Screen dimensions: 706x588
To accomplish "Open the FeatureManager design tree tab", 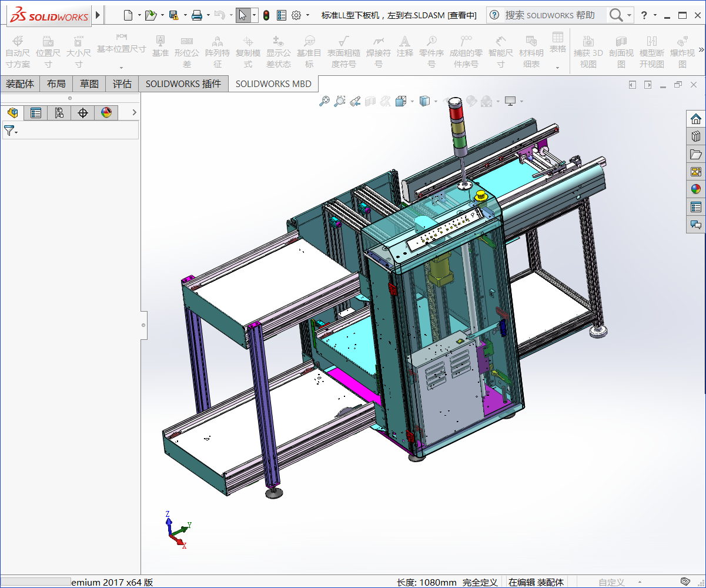I will click(12, 112).
